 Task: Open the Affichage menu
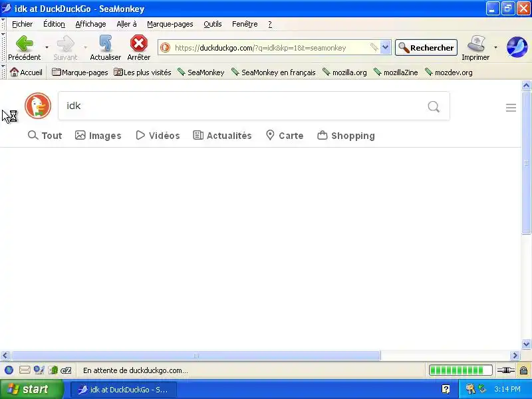pyautogui.click(x=90, y=24)
